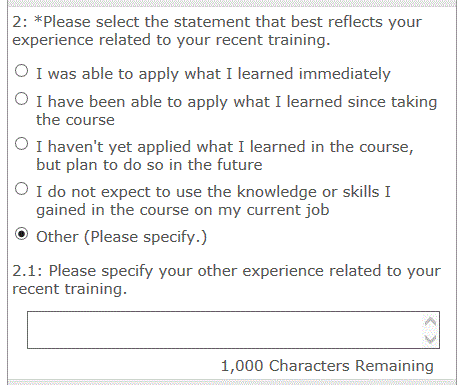This screenshot has height=385, width=463.
Task: Focus the 'other experience' text area
Action: 233,330
